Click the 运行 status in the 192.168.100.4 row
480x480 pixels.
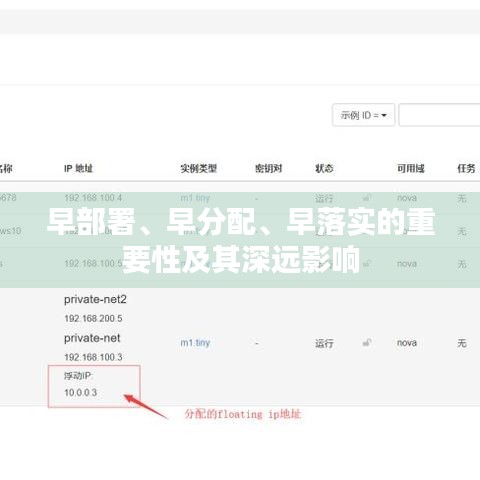pos(324,198)
